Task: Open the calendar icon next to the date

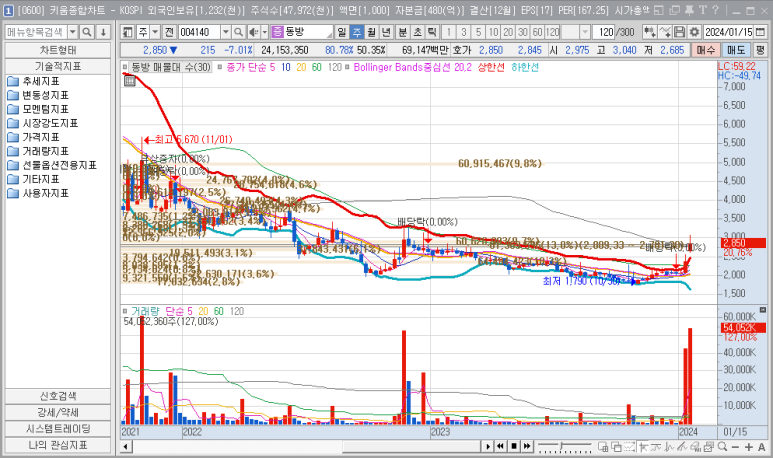Action: click(x=760, y=33)
